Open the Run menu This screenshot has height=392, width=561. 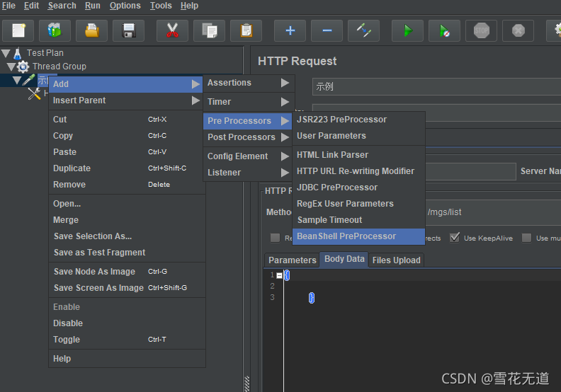pyautogui.click(x=92, y=6)
